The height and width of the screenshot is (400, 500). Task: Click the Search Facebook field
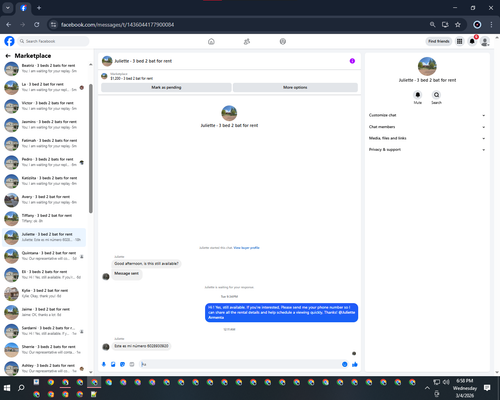click(53, 41)
